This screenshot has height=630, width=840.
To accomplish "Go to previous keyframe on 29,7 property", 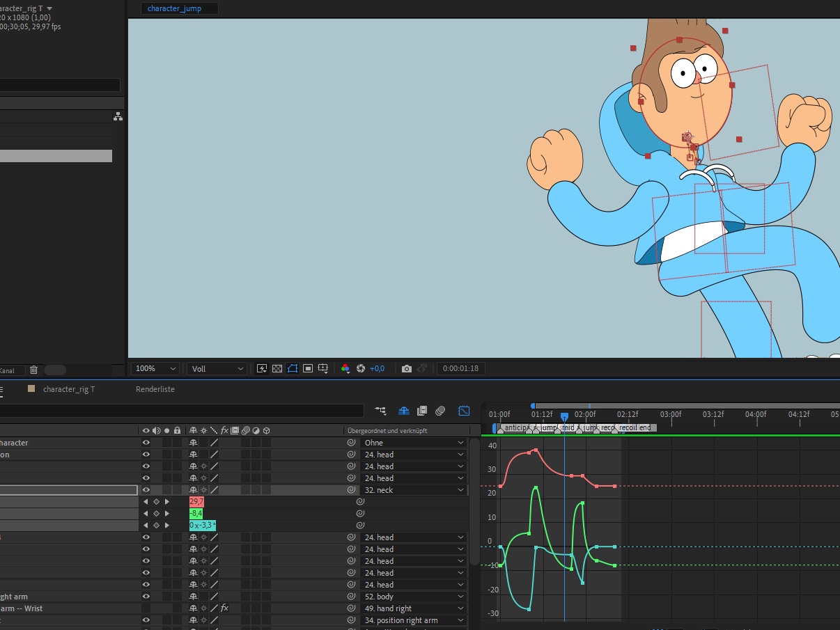I will 146,502.
